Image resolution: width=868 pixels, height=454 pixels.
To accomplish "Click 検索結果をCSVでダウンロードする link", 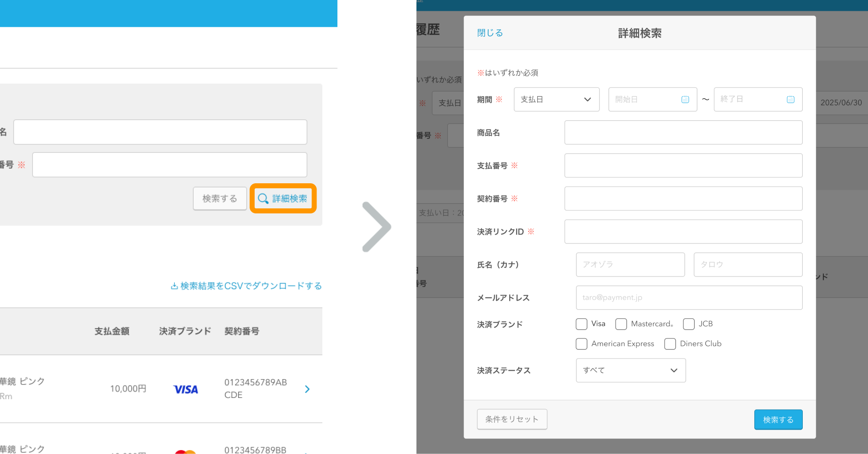I will coord(246,286).
